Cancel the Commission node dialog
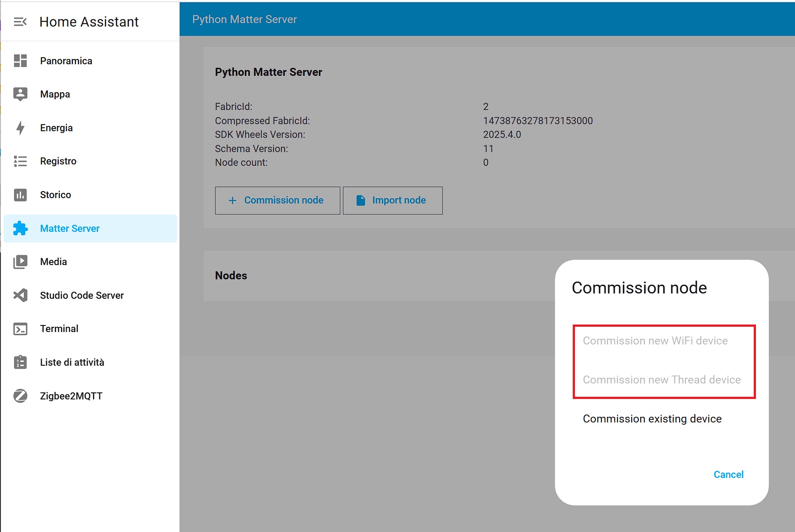Screen dimensions: 795x532 [728, 474]
